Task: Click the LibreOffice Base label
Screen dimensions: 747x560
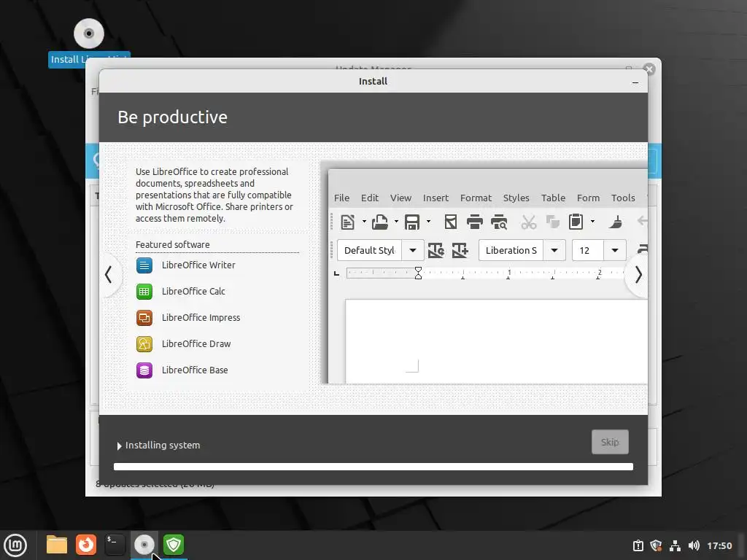Action: [194, 370]
